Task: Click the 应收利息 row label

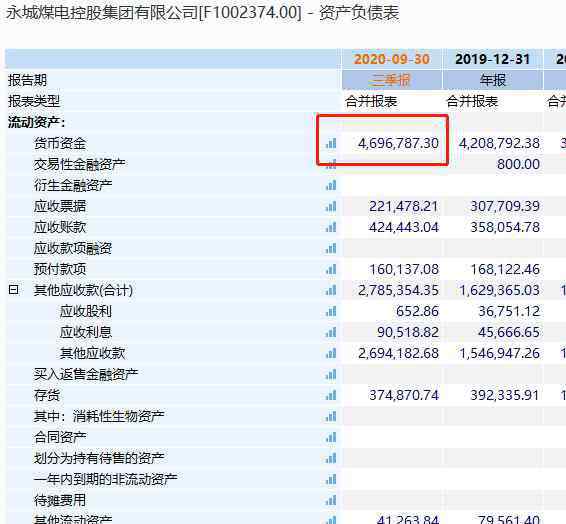Action: [86, 332]
